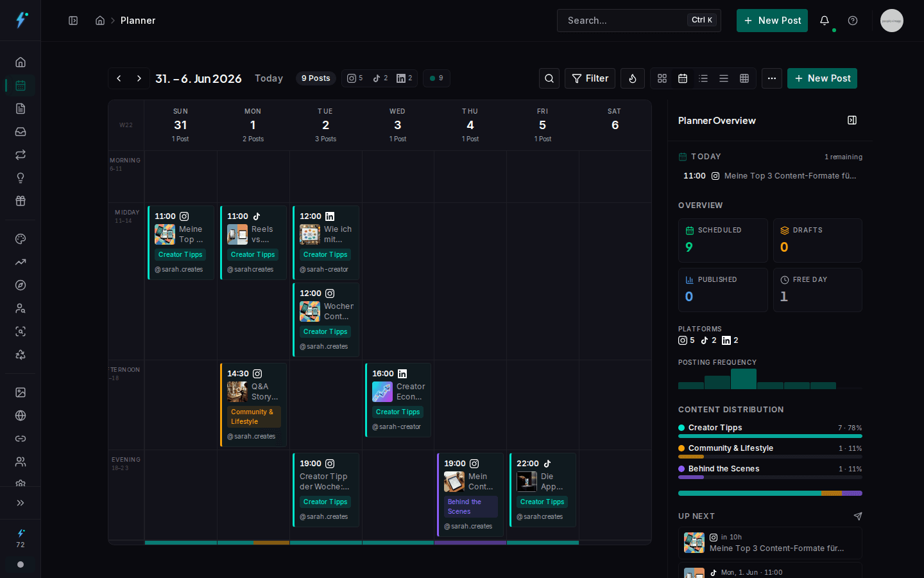
Task: Go to previous week with left chevron
Action: (x=119, y=78)
